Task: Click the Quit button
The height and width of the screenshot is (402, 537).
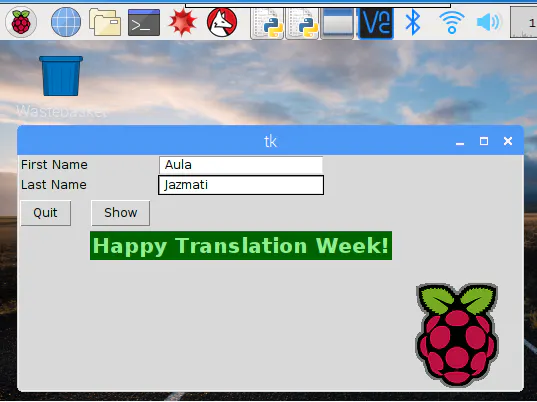Action: tap(46, 213)
